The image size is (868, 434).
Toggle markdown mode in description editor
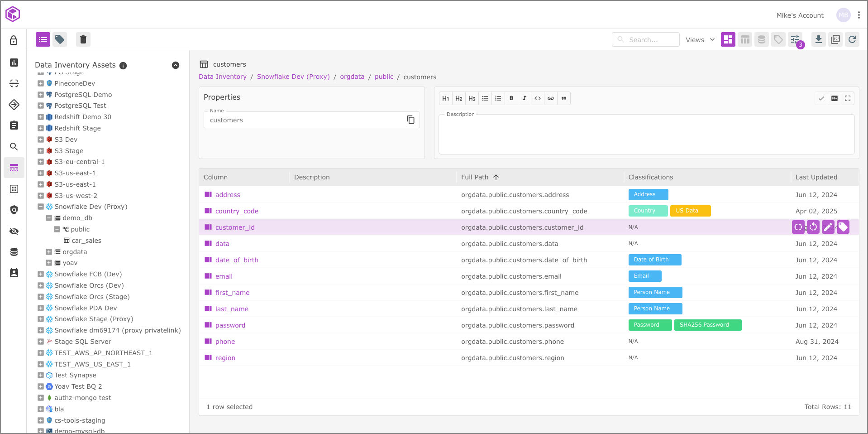coord(835,98)
